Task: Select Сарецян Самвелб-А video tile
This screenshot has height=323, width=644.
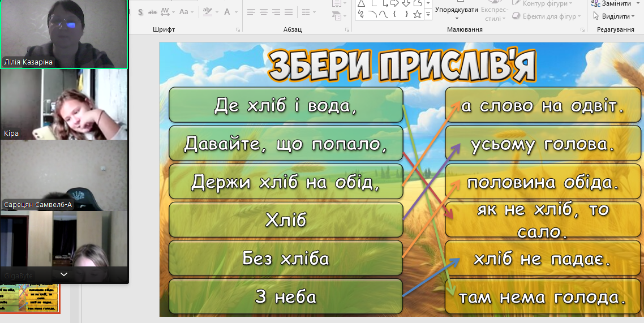Action: (63, 175)
